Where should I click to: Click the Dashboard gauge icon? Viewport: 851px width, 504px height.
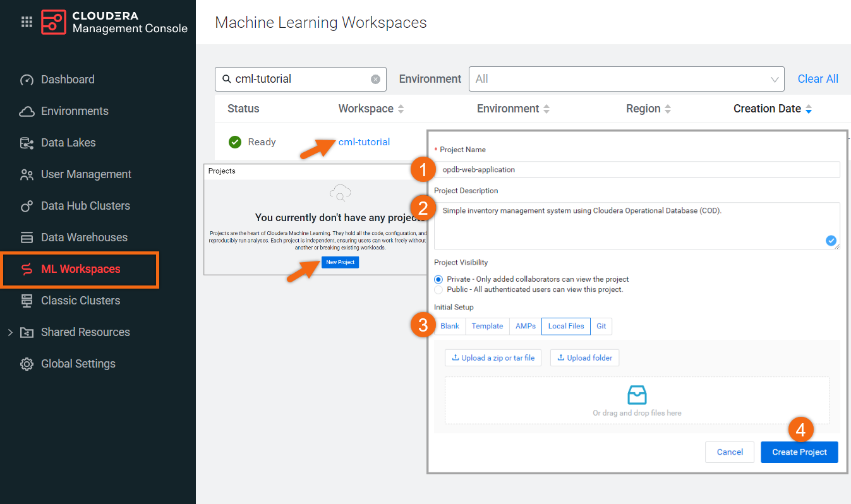coord(27,80)
